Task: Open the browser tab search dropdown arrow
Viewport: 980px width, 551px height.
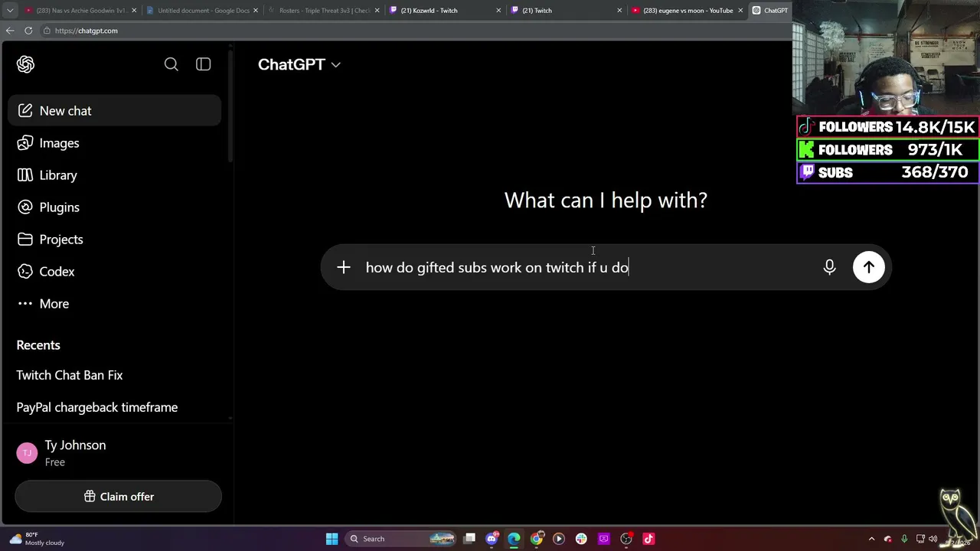Action: pyautogui.click(x=10, y=11)
